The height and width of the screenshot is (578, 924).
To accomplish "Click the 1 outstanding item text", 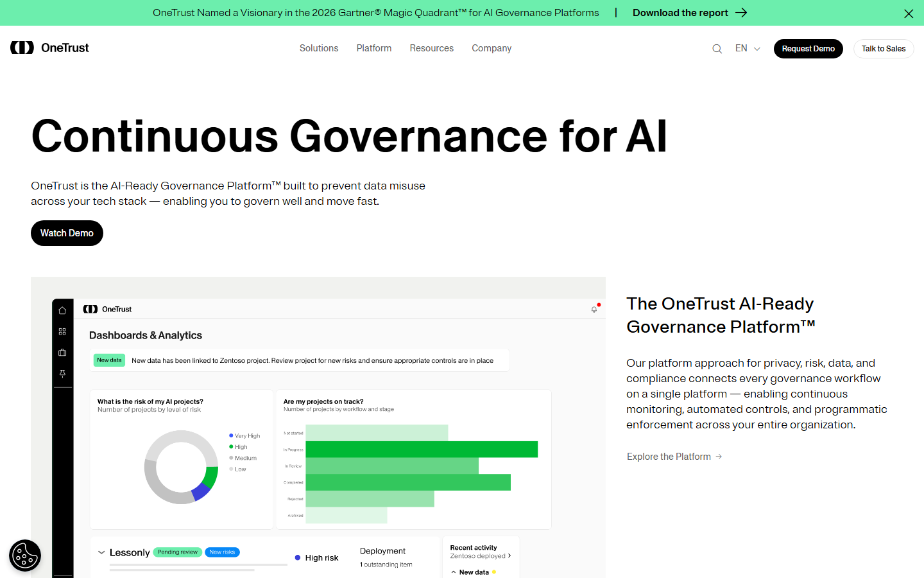I will tap(386, 565).
